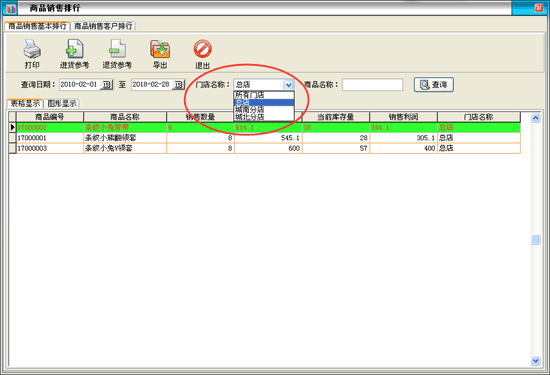Click the 查询 search button
Image resolution: width=550 pixels, height=375 pixels.
(434, 85)
